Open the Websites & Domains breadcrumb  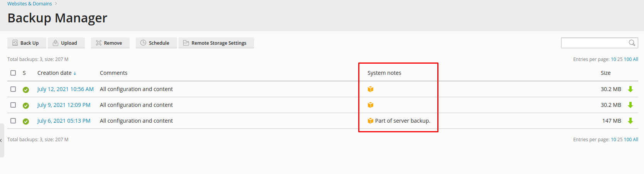[30, 4]
